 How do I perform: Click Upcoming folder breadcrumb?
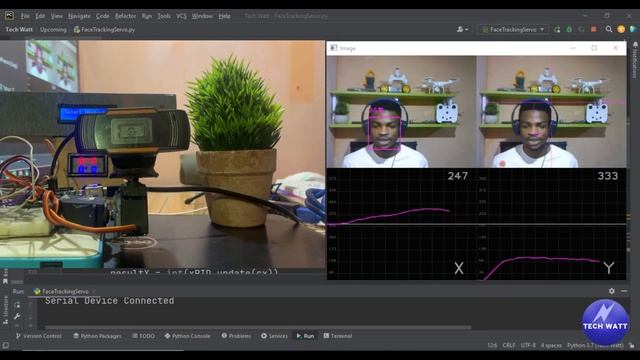tap(53, 29)
